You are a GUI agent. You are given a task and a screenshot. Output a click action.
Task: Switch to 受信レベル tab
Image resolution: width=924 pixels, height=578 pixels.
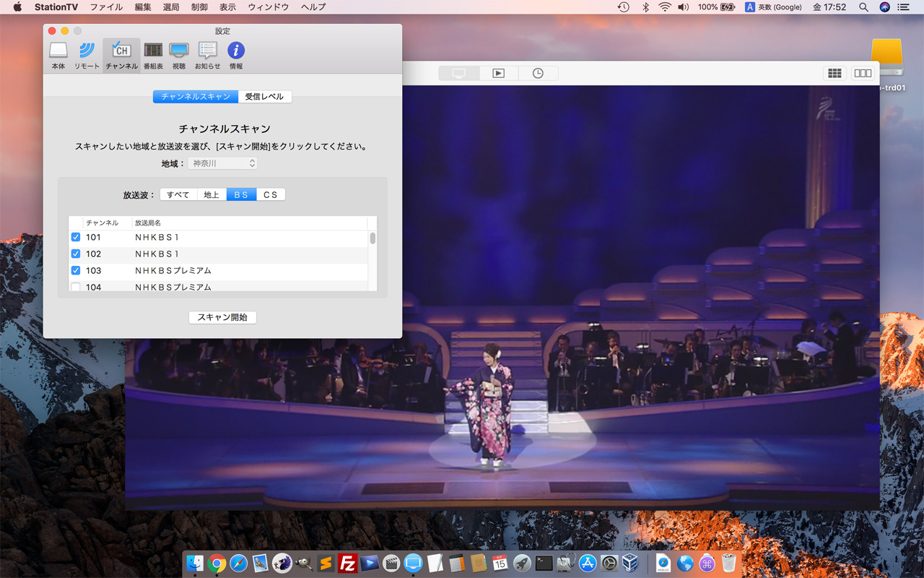click(x=265, y=97)
